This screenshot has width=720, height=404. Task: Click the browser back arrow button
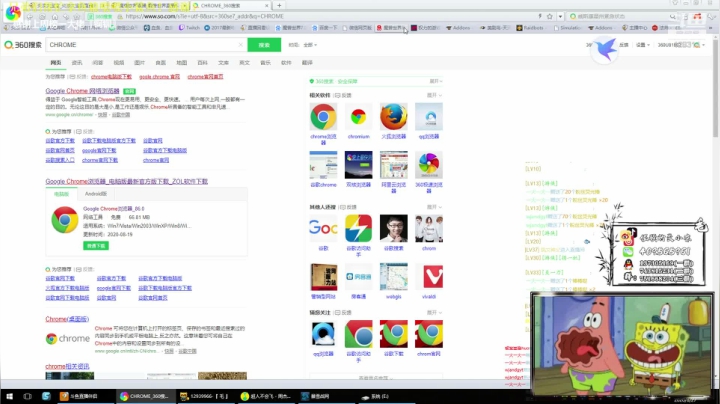30,17
